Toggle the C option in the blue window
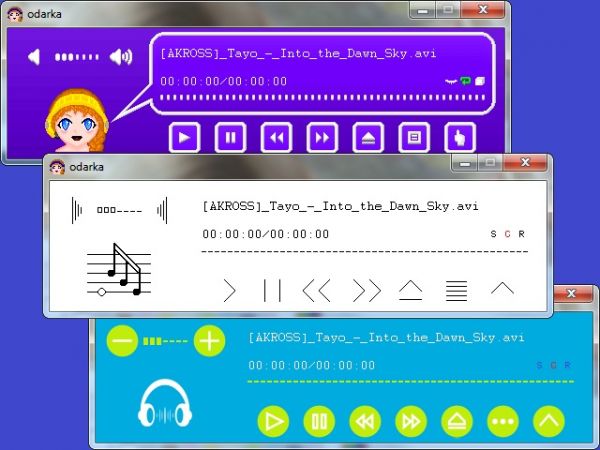The width and height of the screenshot is (600, 450). [x=553, y=365]
